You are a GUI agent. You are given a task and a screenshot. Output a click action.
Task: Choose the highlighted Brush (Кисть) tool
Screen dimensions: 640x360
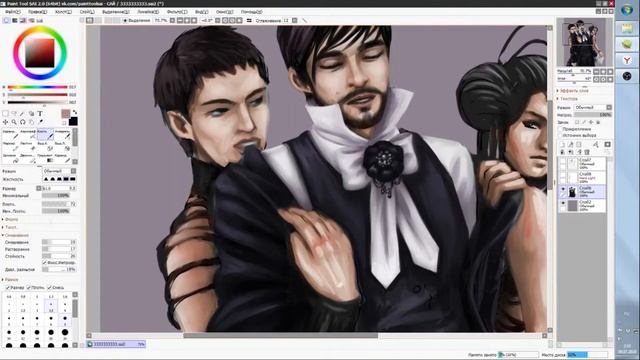click(x=45, y=134)
